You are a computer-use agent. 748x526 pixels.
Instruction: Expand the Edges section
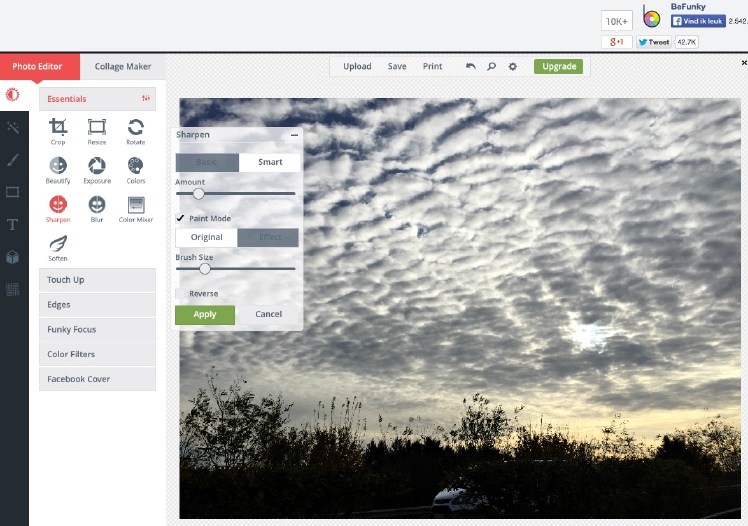(x=97, y=305)
